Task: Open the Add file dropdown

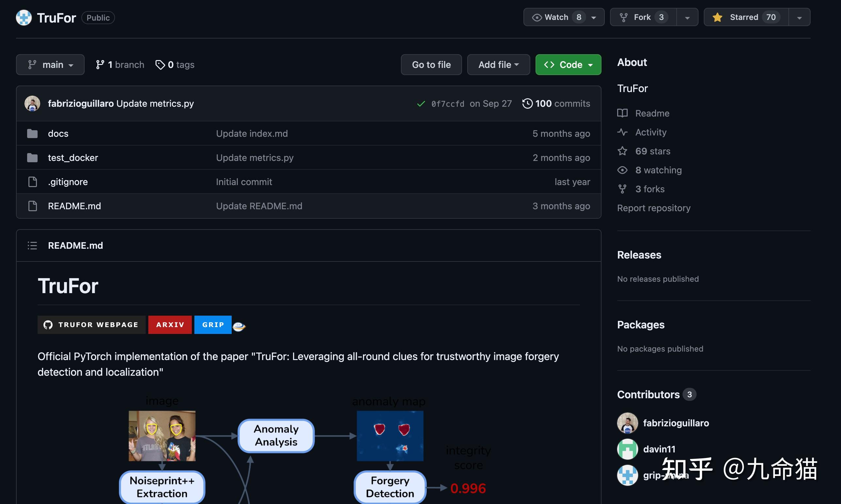Action: click(498, 65)
